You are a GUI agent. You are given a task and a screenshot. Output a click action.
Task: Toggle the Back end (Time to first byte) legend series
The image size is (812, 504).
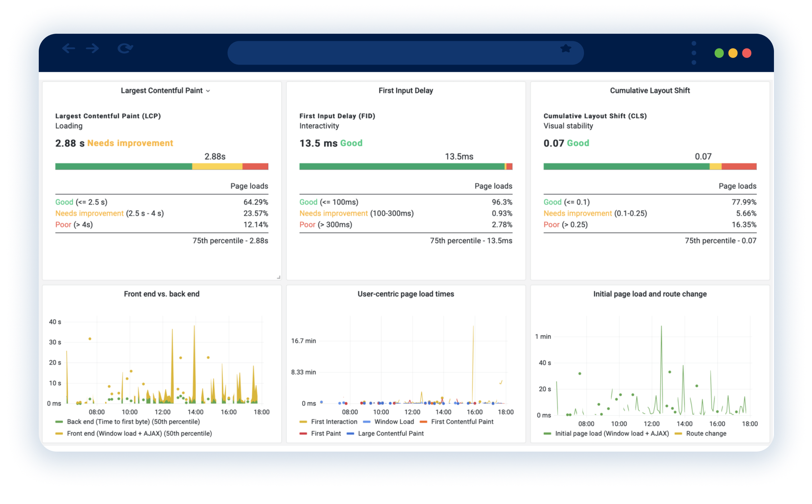(133, 421)
